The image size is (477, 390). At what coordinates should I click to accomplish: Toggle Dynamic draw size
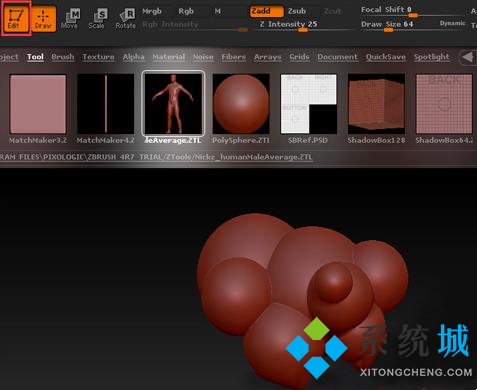pos(452,23)
